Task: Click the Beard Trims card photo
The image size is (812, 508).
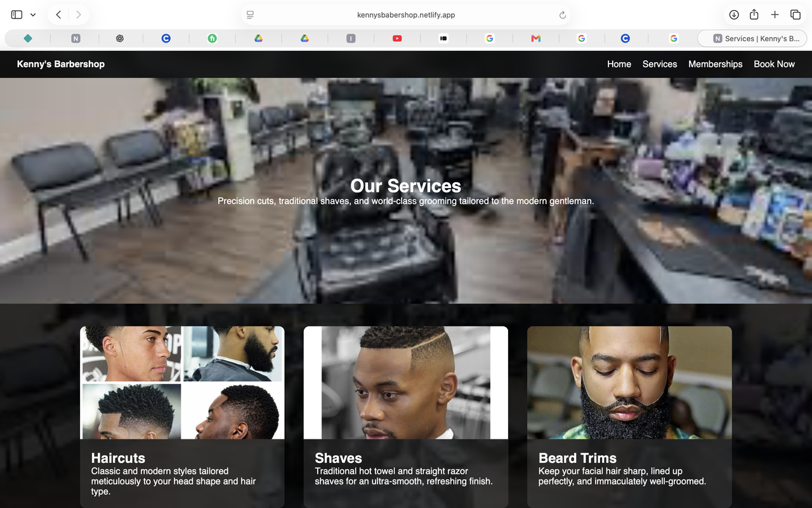Action: (629, 383)
